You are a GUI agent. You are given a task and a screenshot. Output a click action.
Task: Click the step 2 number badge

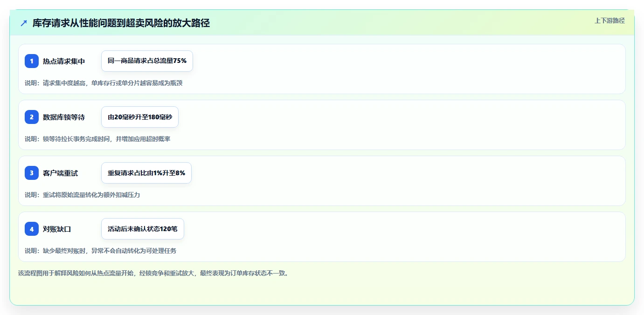[32, 117]
